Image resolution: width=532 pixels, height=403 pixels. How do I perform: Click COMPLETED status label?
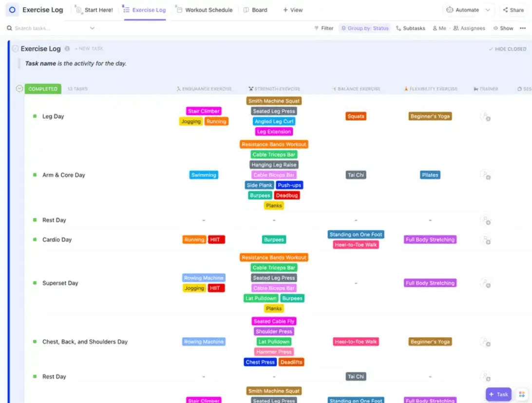click(x=43, y=89)
